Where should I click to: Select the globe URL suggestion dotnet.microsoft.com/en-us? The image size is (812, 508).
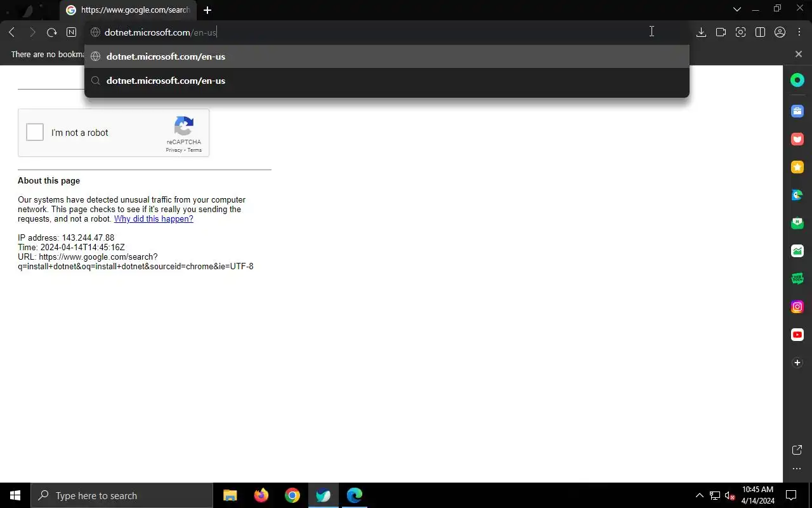(x=387, y=57)
